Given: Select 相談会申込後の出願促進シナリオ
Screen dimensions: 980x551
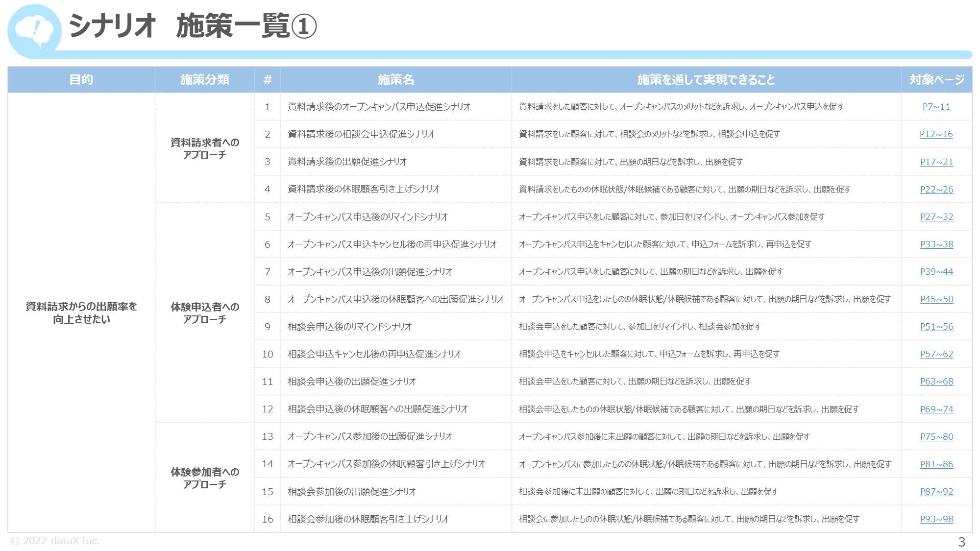Looking at the screenshot, I should tap(352, 381).
